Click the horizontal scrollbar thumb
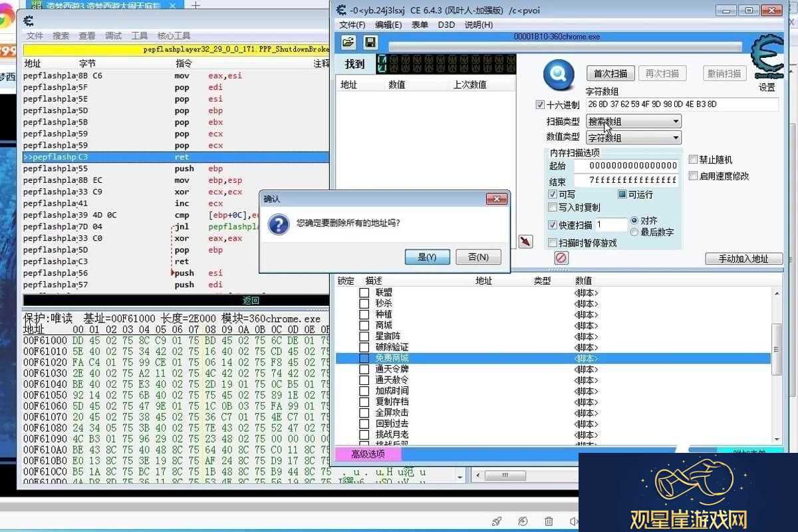798x532 pixels. 507,475
